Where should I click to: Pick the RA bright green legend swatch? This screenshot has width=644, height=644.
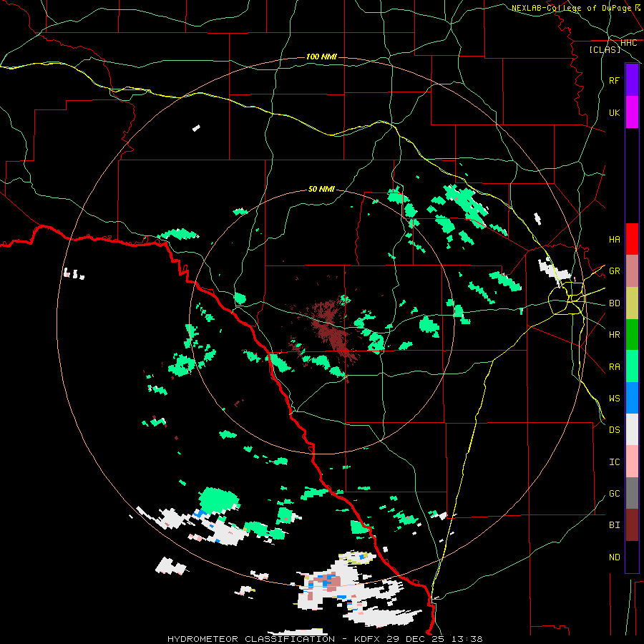[632, 366]
